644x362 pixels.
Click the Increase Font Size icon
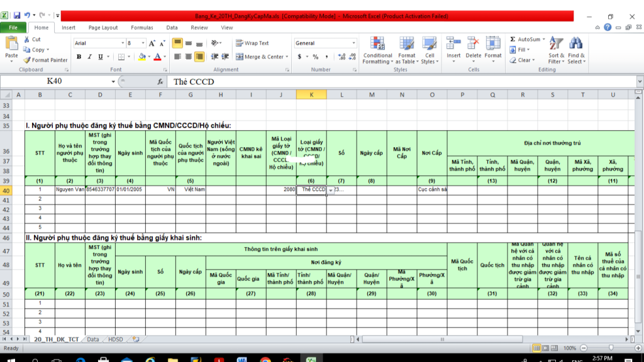pos(153,43)
